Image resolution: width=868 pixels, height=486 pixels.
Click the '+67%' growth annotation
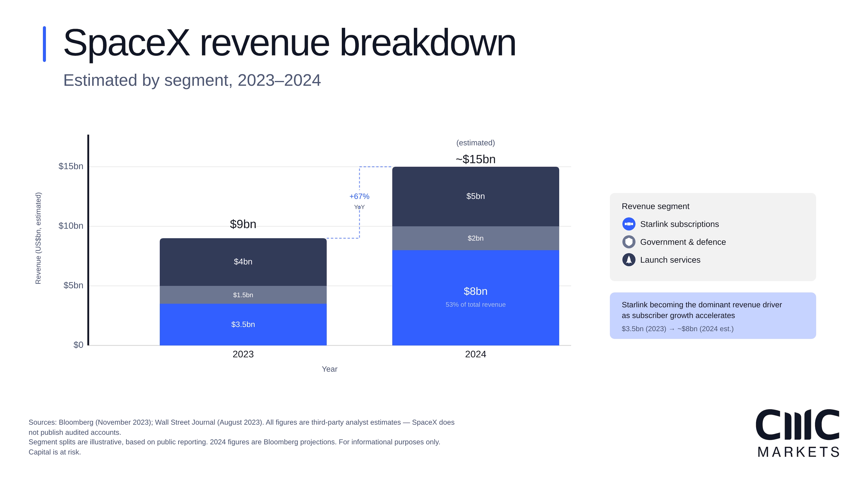(x=359, y=196)
